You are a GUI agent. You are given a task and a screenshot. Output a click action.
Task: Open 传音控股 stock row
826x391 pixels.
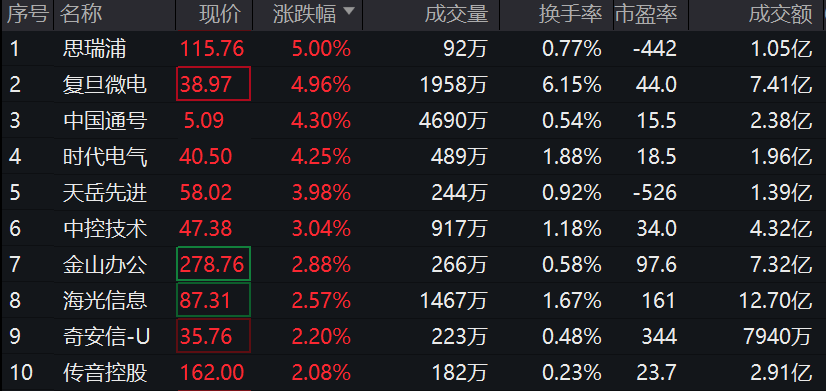413,373
